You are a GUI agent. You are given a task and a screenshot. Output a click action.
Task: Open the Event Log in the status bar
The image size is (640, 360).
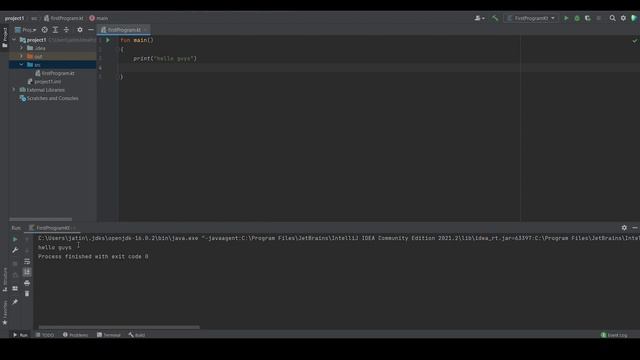click(614, 335)
